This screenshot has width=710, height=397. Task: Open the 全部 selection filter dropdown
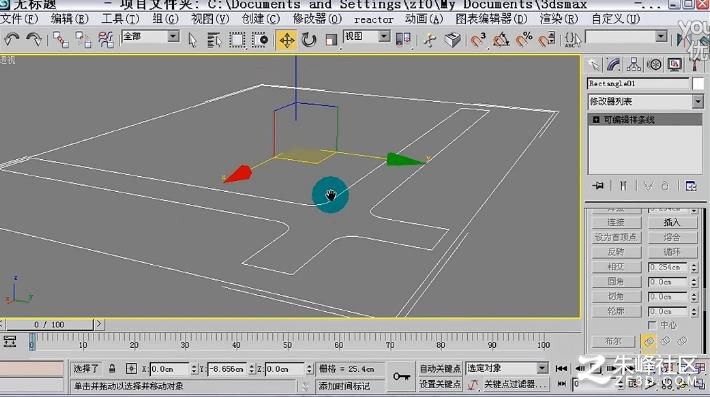coord(173,37)
